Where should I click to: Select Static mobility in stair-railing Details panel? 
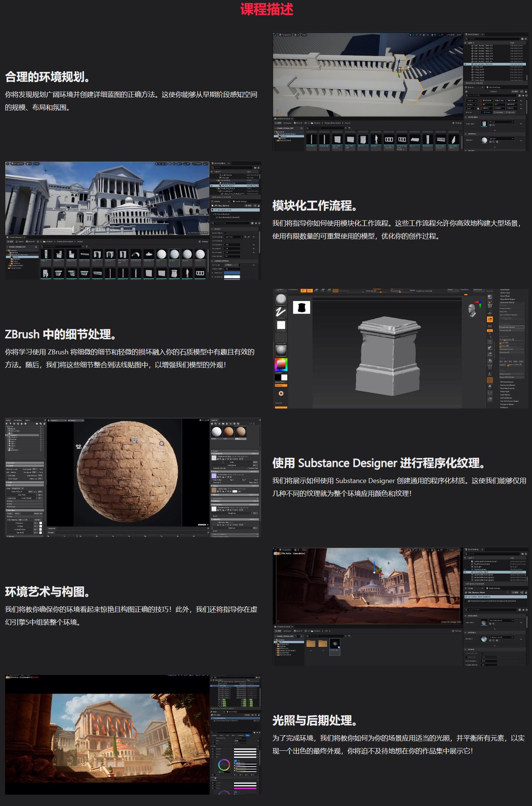[487, 112]
